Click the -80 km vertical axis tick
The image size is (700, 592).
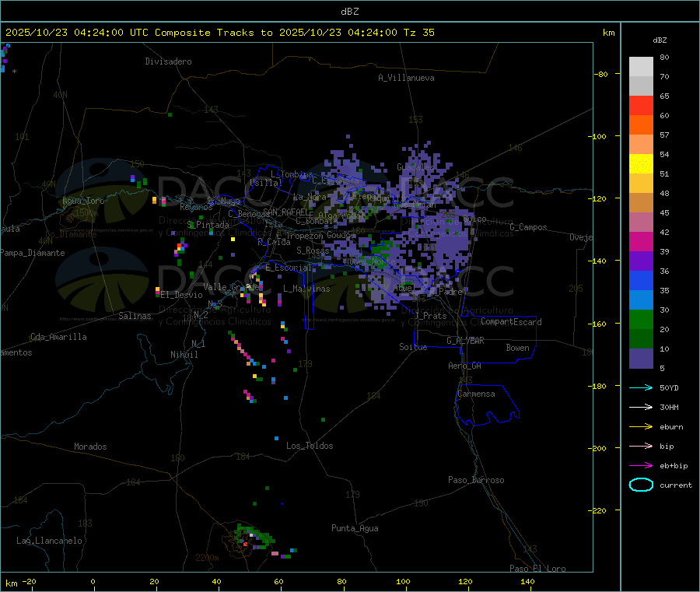coord(601,74)
